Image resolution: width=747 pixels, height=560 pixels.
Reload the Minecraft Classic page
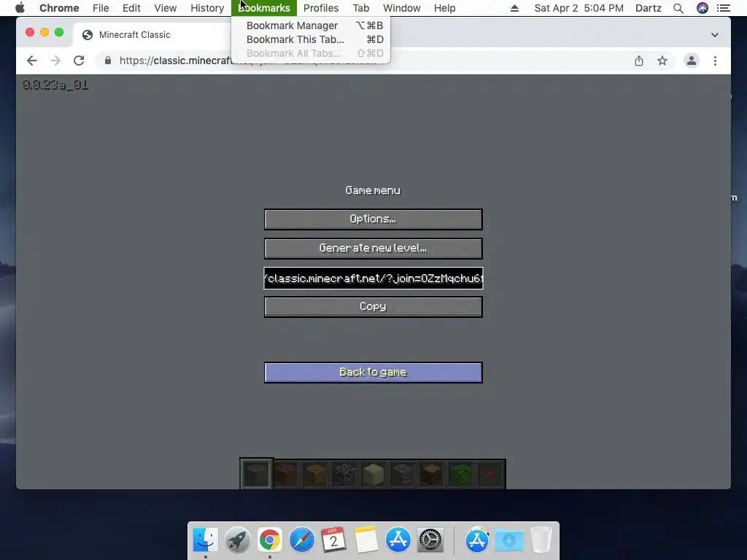[x=79, y=61]
